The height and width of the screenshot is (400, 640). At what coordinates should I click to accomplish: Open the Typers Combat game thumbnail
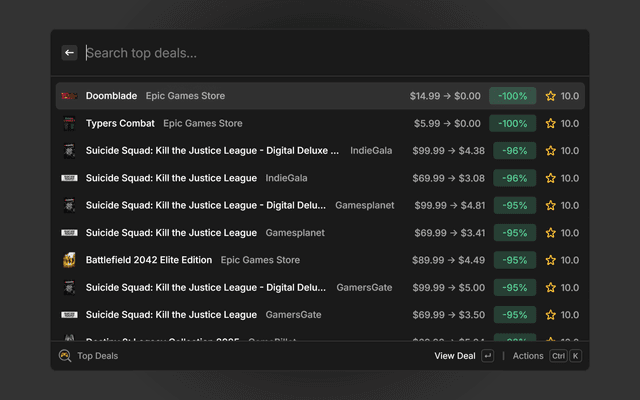pos(69,123)
